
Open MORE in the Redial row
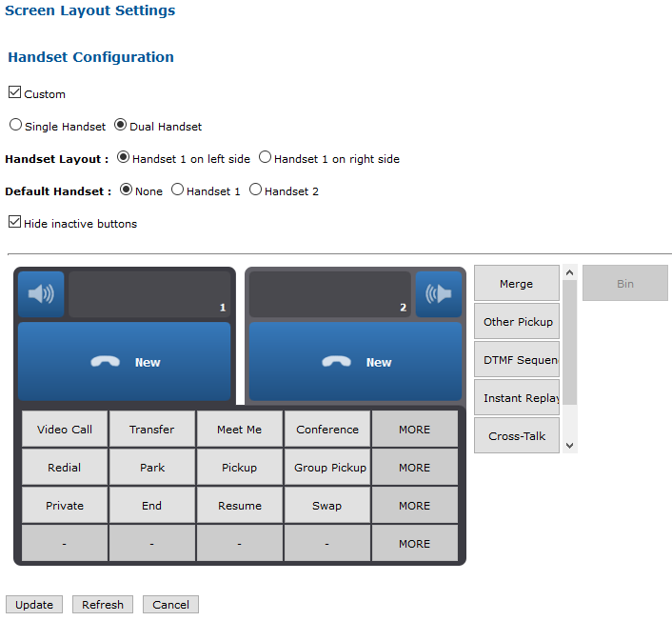pyautogui.click(x=414, y=468)
